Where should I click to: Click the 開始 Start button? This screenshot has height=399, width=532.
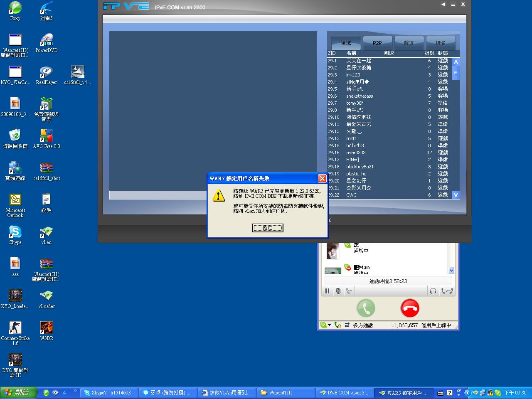19,392
